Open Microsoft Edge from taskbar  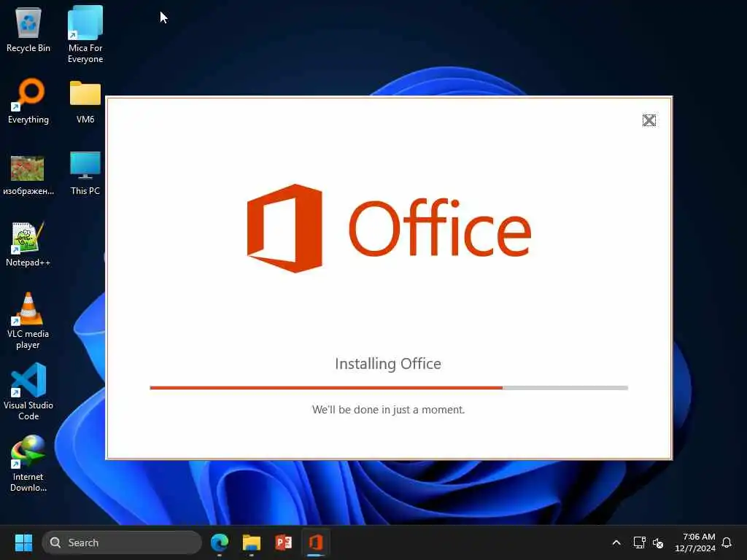point(220,542)
